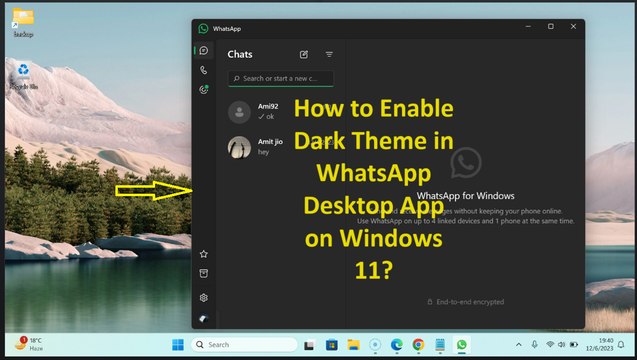Click the battery tray icon
The image size is (637, 360).
point(574,345)
